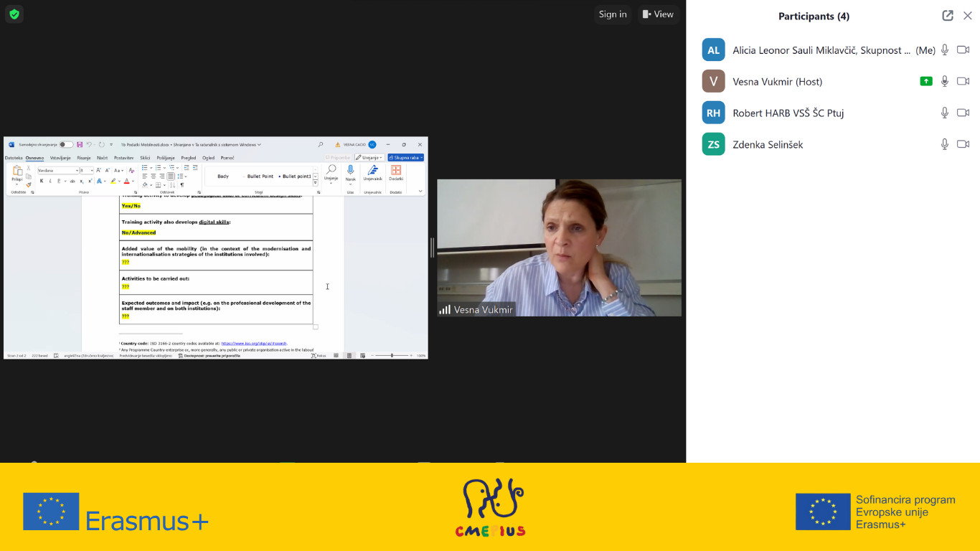Image resolution: width=980 pixels, height=551 pixels.
Task: Click the Add-ins (Dodatki) icon in Word
Action: 395,171
